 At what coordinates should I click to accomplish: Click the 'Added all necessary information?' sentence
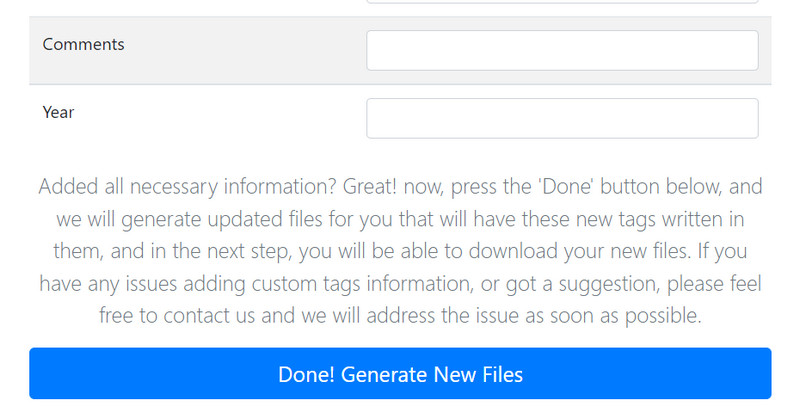[188, 186]
